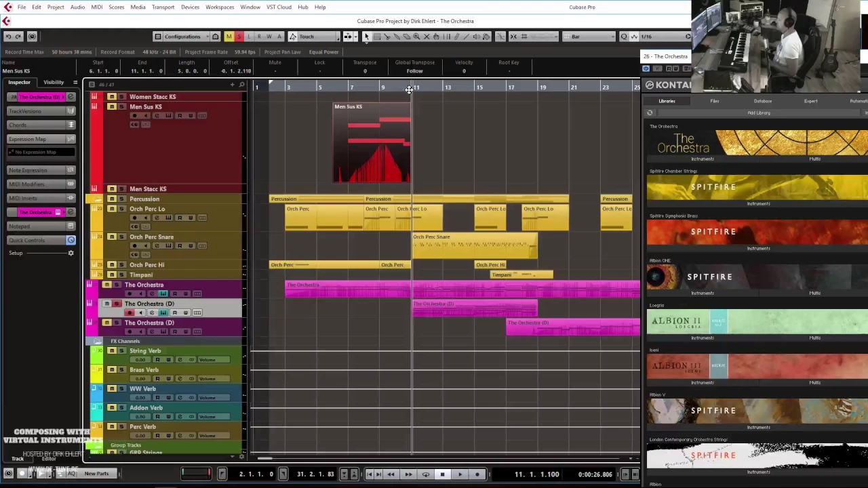Open The Orchestra library Instruments

703,159
